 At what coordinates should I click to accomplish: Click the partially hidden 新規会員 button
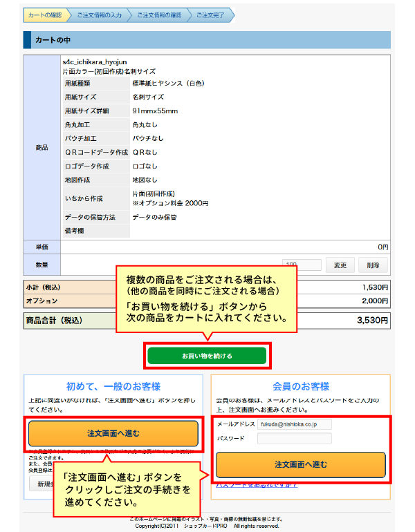(x=40, y=483)
